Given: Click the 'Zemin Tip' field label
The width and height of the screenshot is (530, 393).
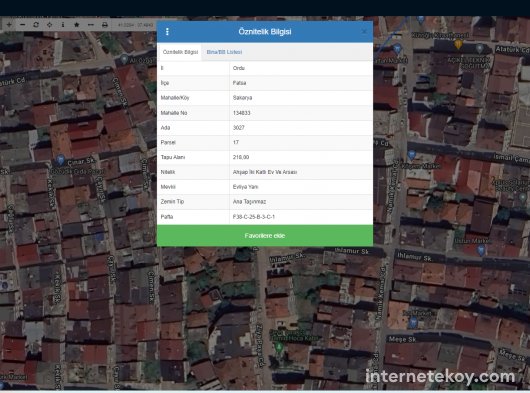Looking at the screenshot, I should tap(172, 202).
